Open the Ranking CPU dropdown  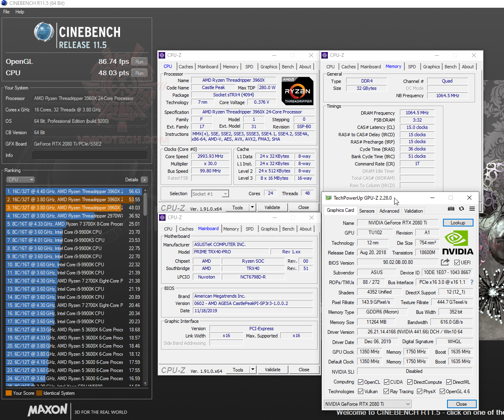point(20,180)
